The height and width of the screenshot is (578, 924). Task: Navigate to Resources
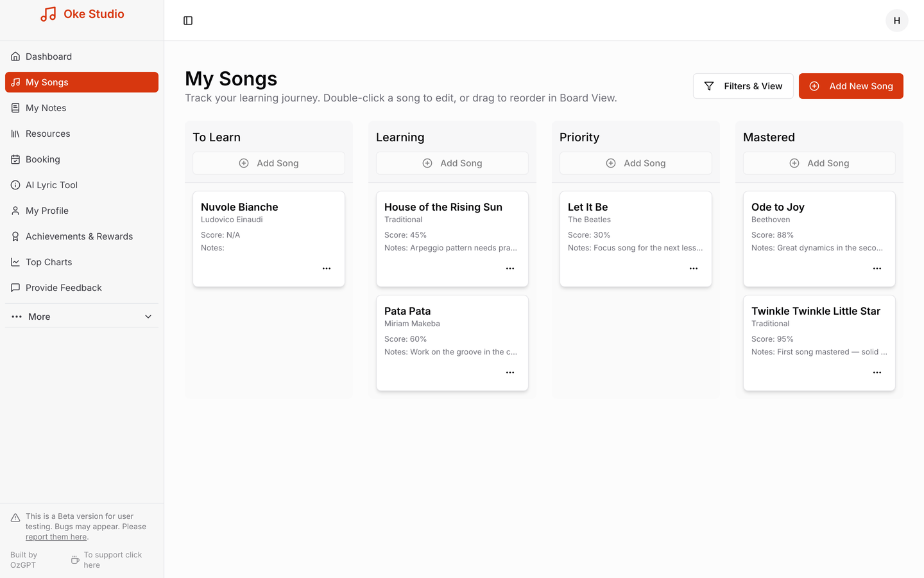click(81, 134)
